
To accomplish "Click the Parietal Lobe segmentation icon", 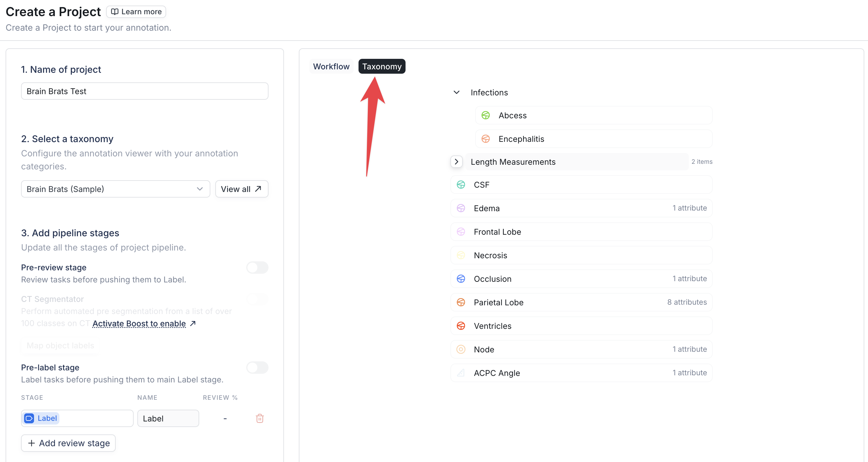I will 461,303.
